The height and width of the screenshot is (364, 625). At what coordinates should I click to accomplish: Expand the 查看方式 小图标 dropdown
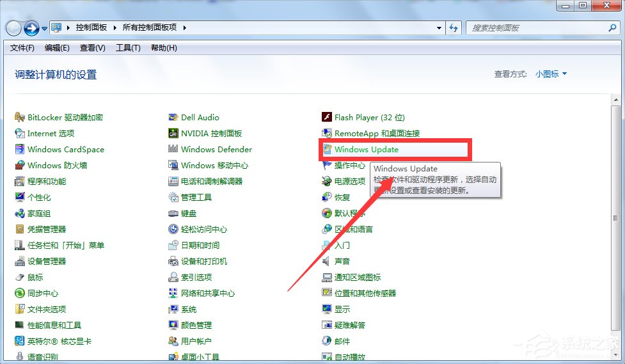551,74
